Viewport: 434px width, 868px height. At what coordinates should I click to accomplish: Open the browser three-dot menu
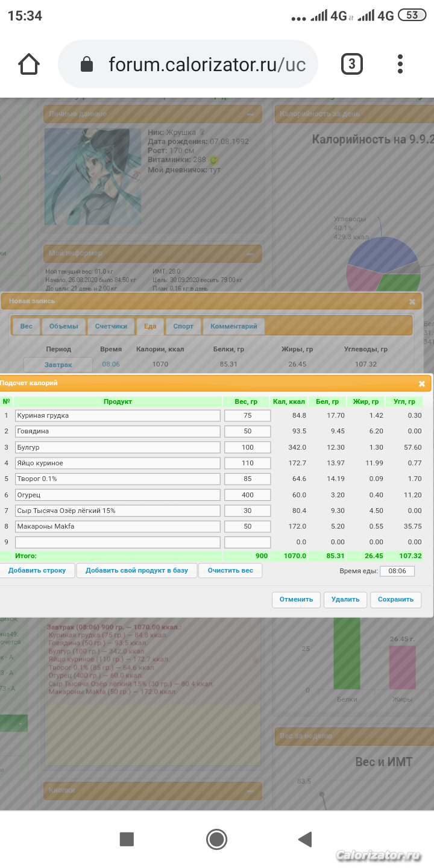(x=400, y=64)
